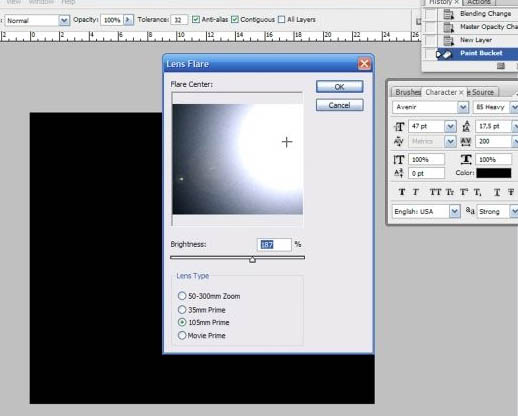
Task: Confirm Lens Flare with OK
Action: coord(339,87)
